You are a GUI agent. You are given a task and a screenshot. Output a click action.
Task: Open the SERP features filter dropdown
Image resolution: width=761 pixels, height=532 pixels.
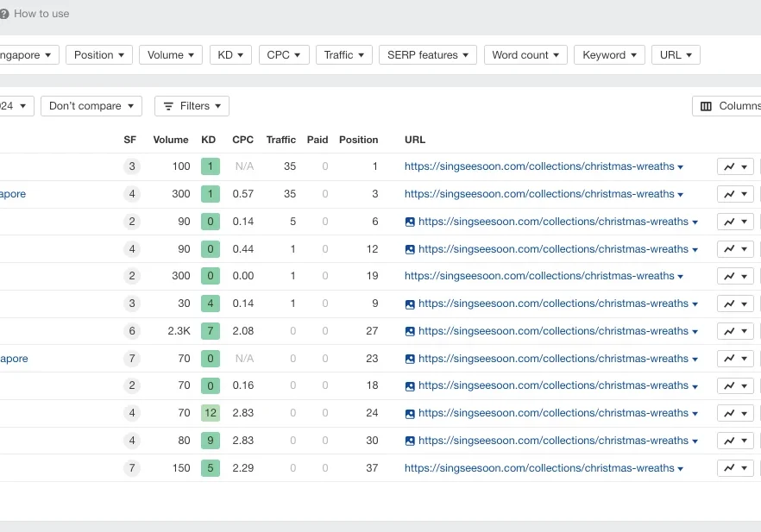[x=427, y=55]
